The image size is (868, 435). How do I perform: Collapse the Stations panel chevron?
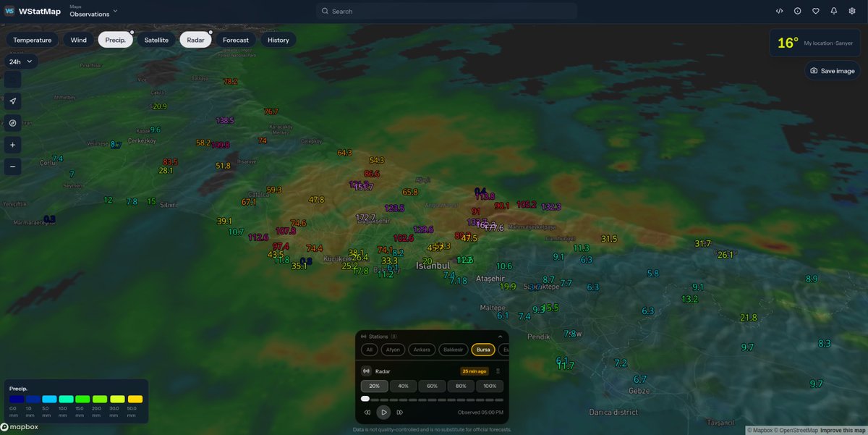[500, 337]
